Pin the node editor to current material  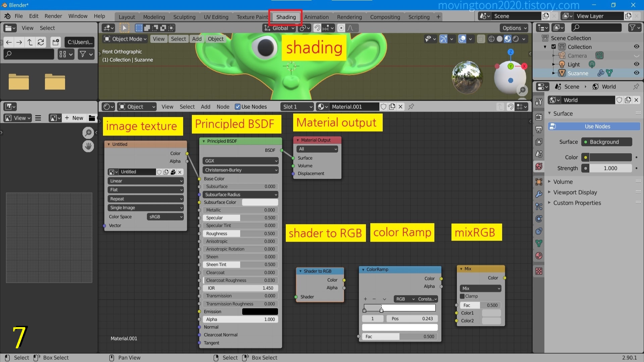coord(411,107)
